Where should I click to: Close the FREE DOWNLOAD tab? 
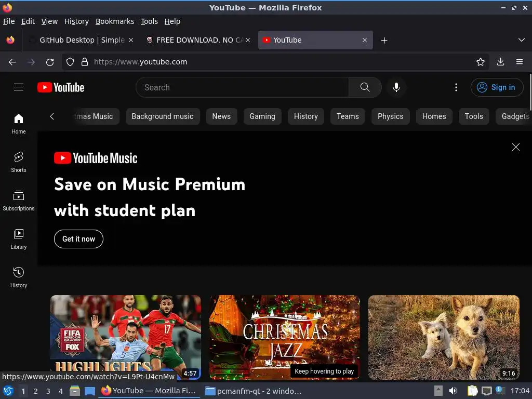[248, 40]
